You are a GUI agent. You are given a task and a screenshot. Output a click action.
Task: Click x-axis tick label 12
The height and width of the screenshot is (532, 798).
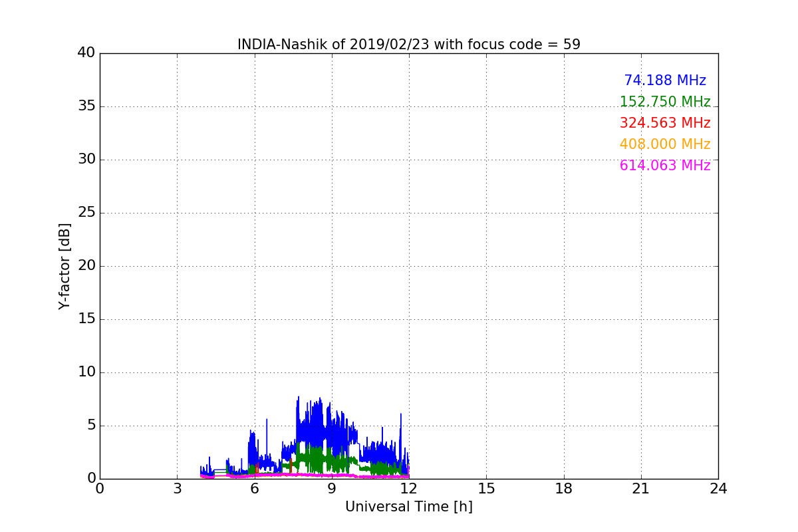tap(409, 489)
